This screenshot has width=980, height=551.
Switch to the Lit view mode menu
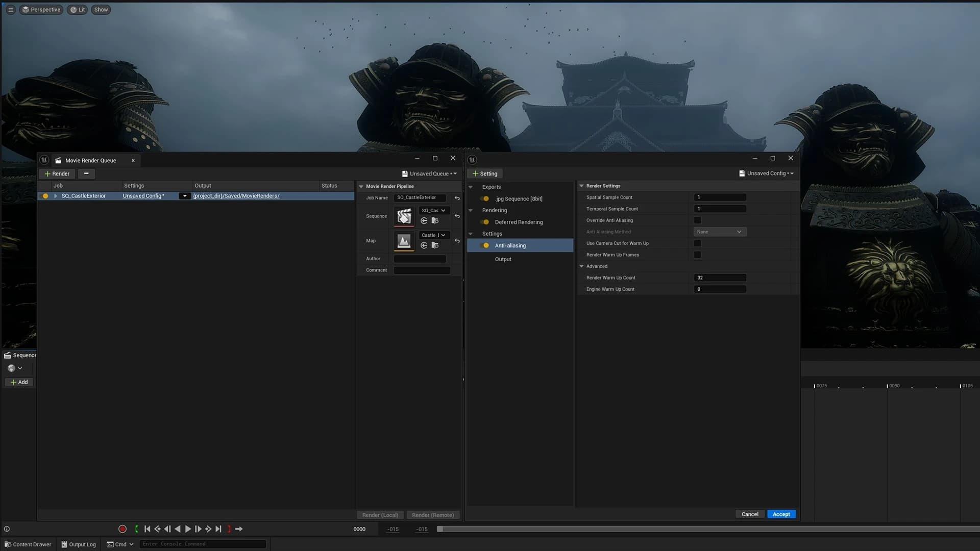pyautogui.click(x=77, y=9)
